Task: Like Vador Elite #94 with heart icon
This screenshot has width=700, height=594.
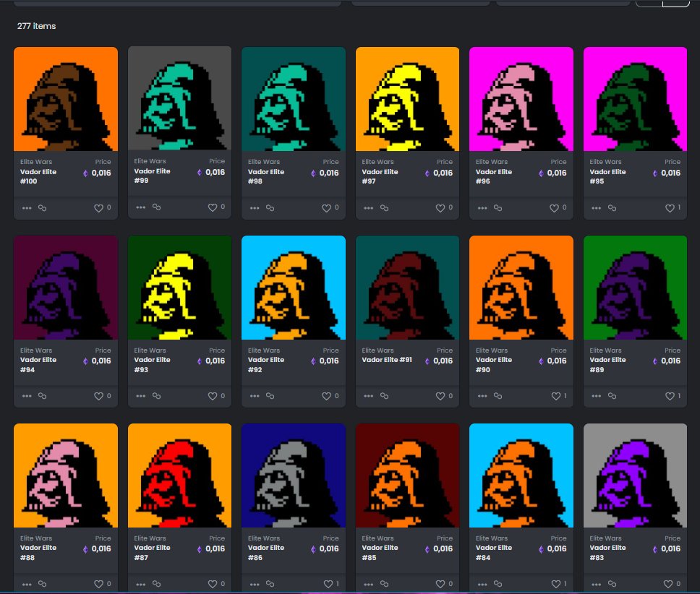Action: tap(98, 396)
